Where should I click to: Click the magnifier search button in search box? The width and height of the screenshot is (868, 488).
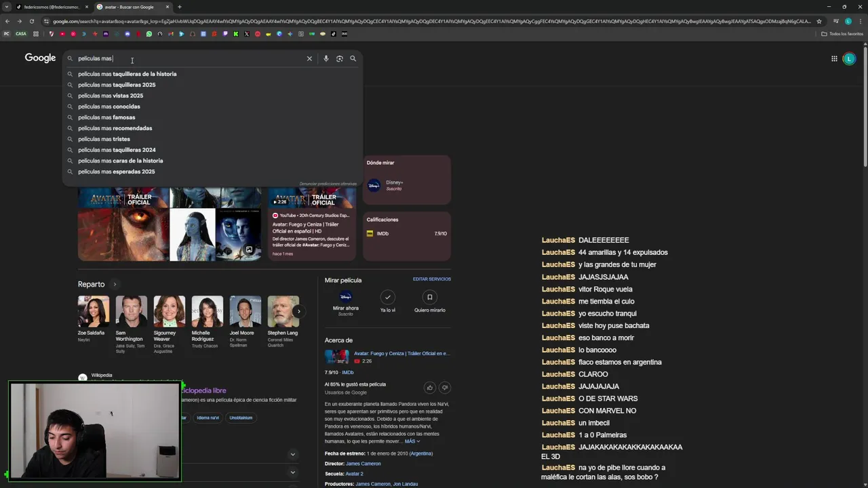click(x=353, y=58)
